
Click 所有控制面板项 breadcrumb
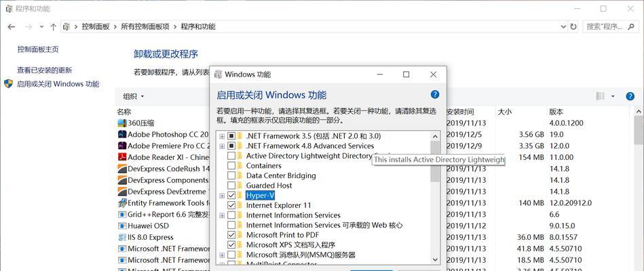145,26
